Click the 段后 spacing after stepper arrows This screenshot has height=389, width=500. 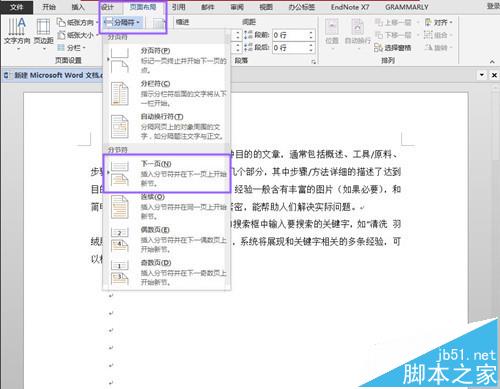[311, 48]
